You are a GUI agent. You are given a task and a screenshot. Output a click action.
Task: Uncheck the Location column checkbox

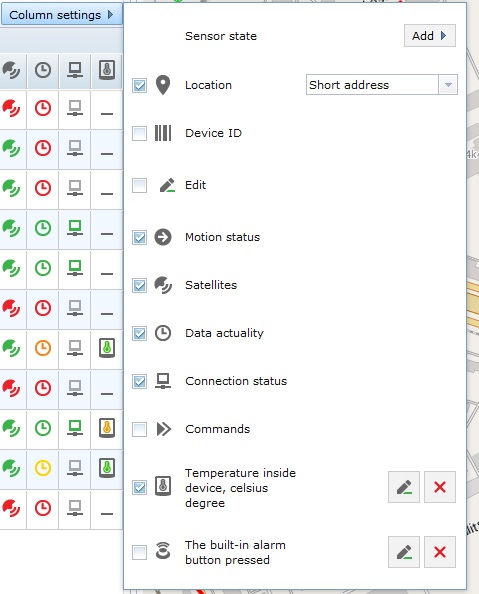pyautogui.click(x=139, y=86)
